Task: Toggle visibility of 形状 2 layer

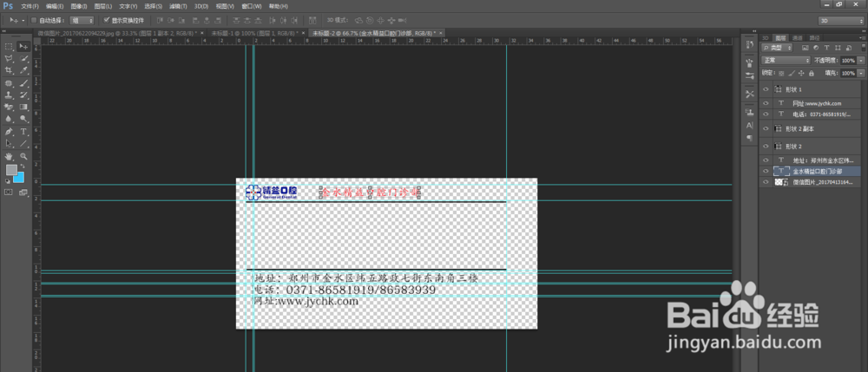Action: pos(766,146)
